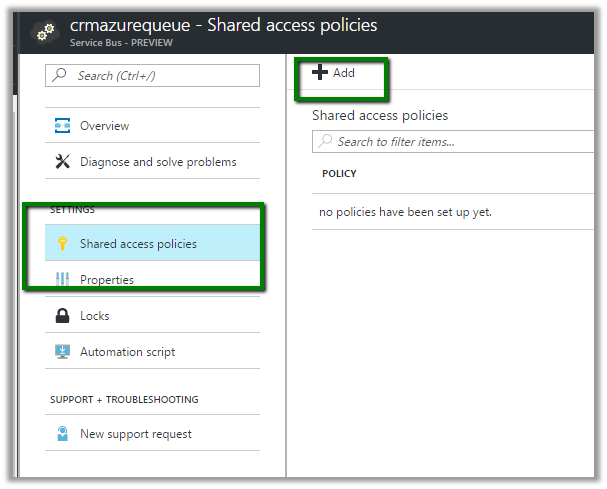Go to Properties settings

(x=107, y=280)
